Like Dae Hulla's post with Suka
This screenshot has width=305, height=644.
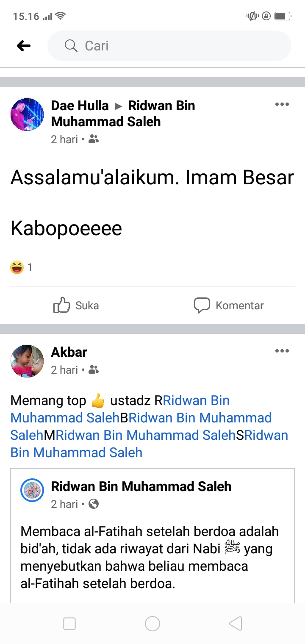[x=76, y=305]
